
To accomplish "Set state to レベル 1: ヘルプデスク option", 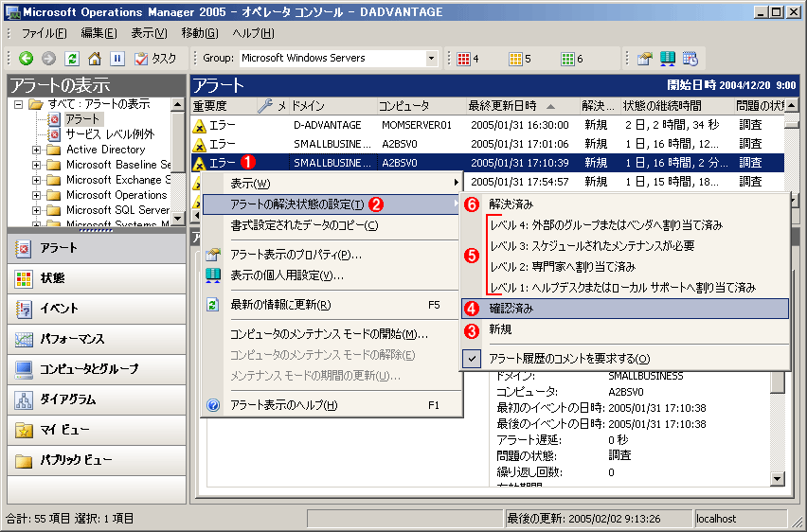I will 625,287.
